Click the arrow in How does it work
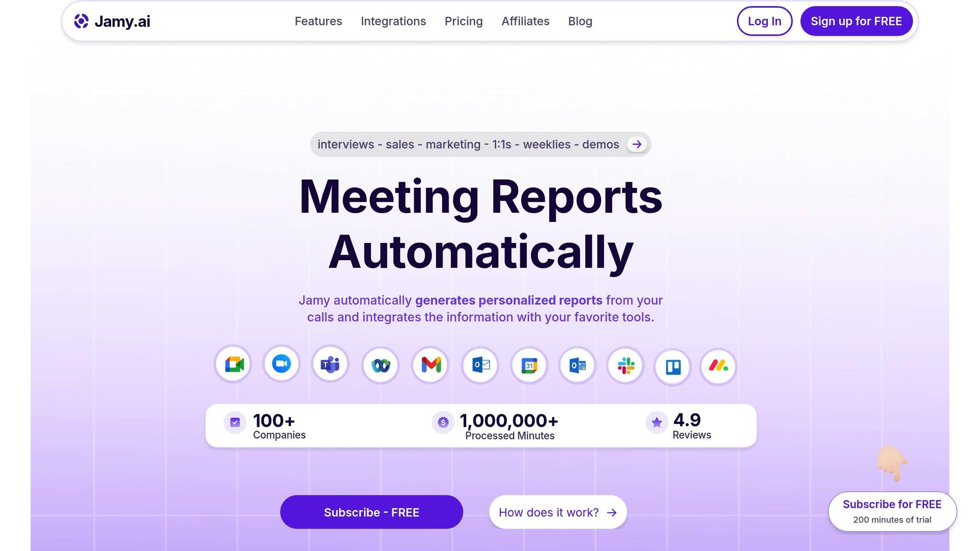The image size is (980, 551). (612, 513)
